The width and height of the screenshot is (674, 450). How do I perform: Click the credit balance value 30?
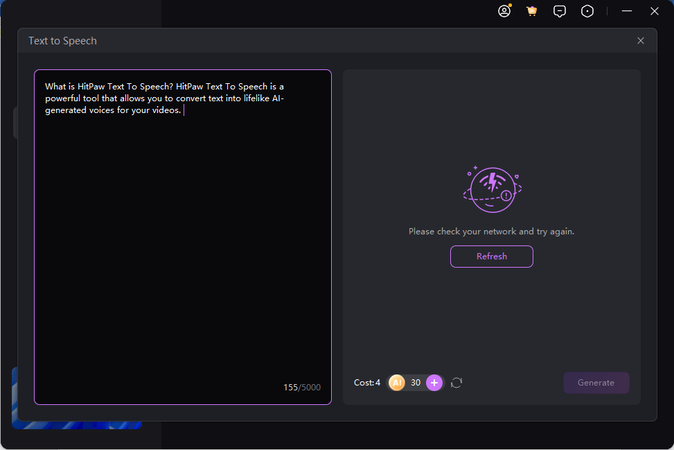[x=415, y=383]
